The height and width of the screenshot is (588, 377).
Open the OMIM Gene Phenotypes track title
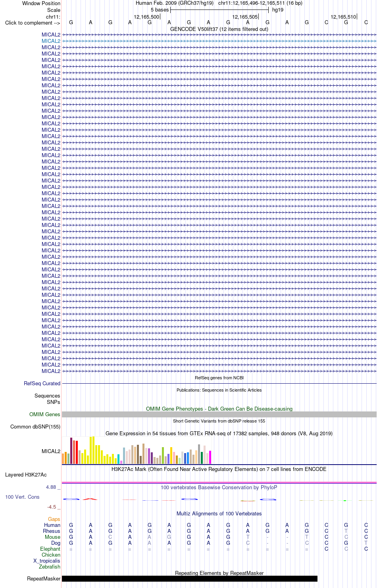click(219, 409)
